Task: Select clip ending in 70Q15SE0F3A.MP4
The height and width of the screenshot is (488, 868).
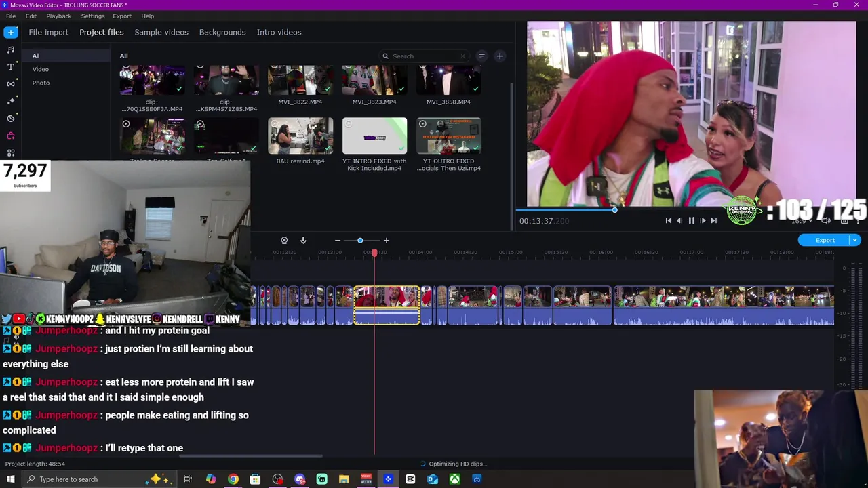Action: [152, 80]
